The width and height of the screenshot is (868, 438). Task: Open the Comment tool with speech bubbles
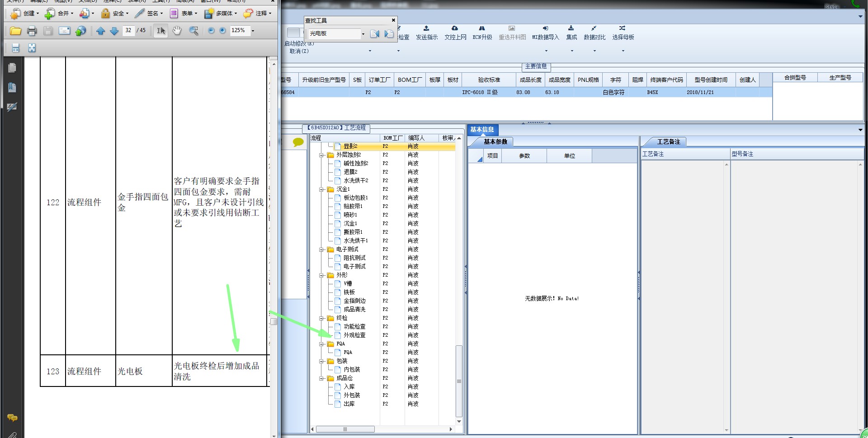coord(257,14)
